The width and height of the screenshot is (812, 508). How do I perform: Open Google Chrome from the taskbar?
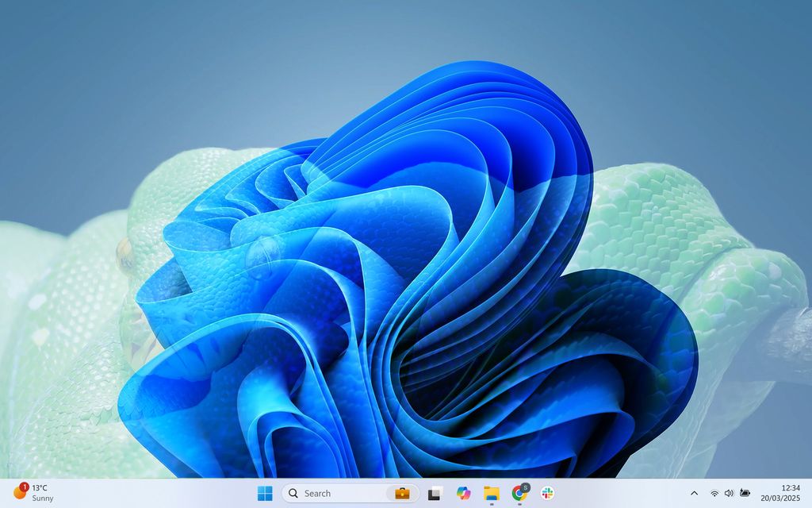520,493
